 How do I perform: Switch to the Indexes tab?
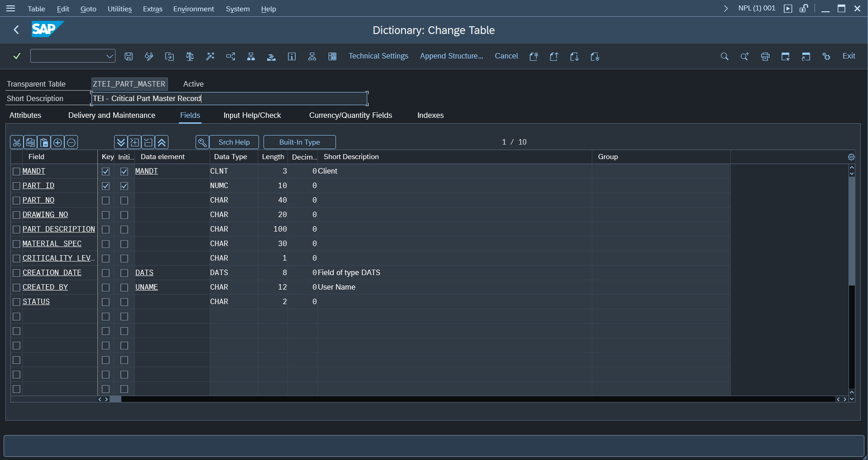pyautogui.click(x=431, y=115)
